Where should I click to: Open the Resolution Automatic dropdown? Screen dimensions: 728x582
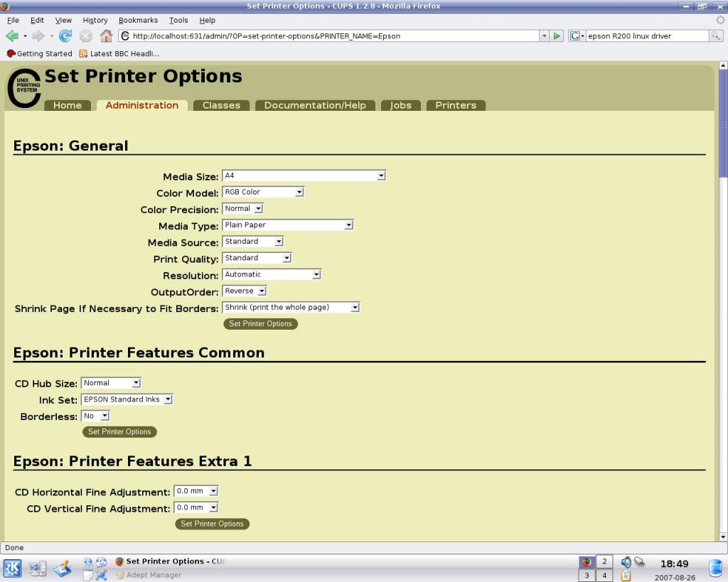point(271,274)
